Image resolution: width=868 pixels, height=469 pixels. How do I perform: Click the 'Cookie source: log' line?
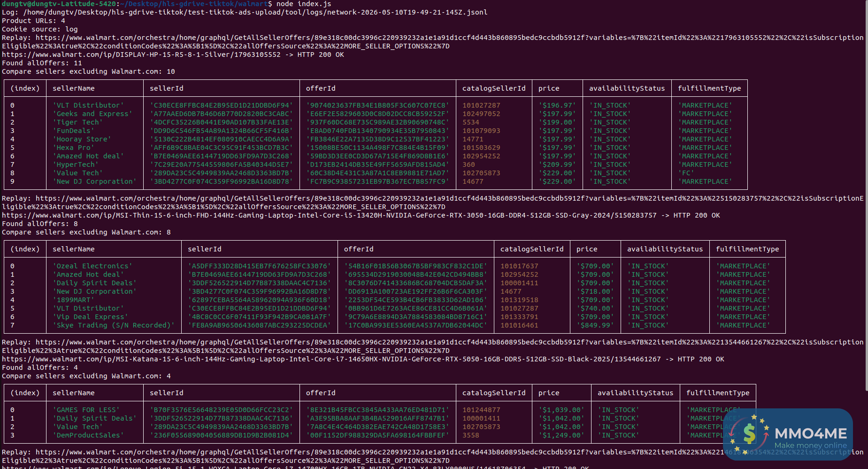click(x=40, y=29)
